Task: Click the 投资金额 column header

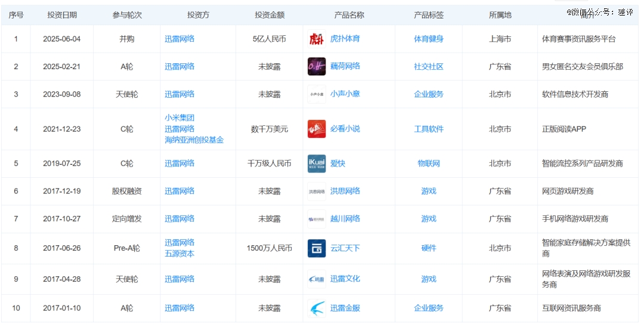Action: coord(270,15)
